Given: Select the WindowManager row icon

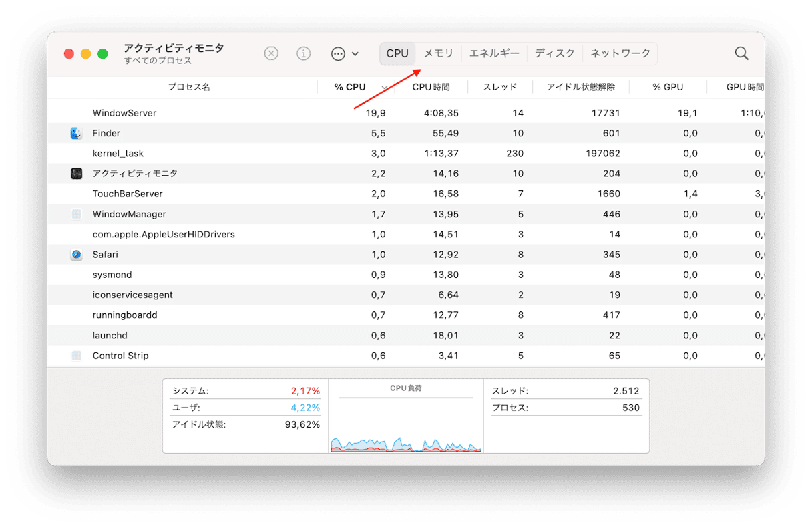Looking at the screenshot, I should pos(76,214).
